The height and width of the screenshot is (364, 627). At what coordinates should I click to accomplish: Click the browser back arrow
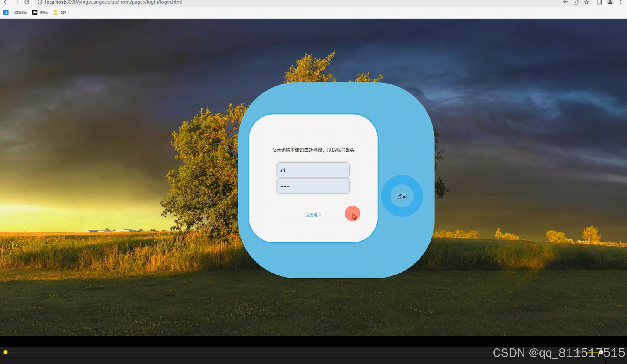(6, 2)
